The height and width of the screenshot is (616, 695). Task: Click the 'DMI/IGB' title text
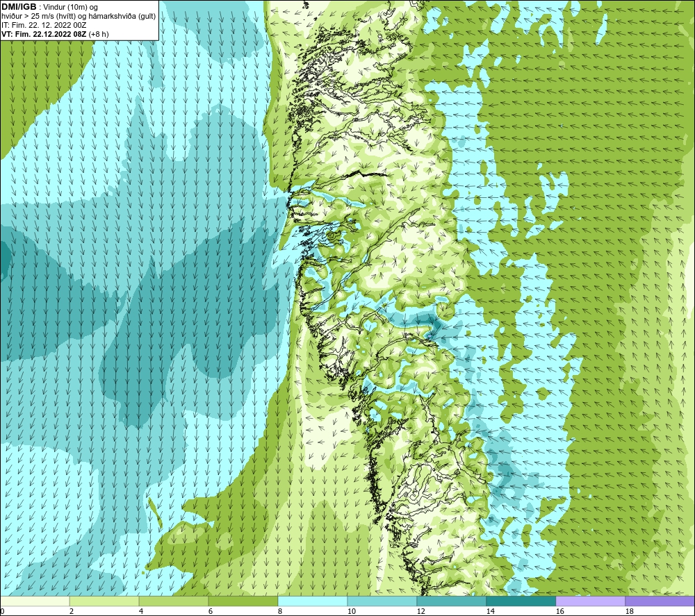[x=19, y=7]
